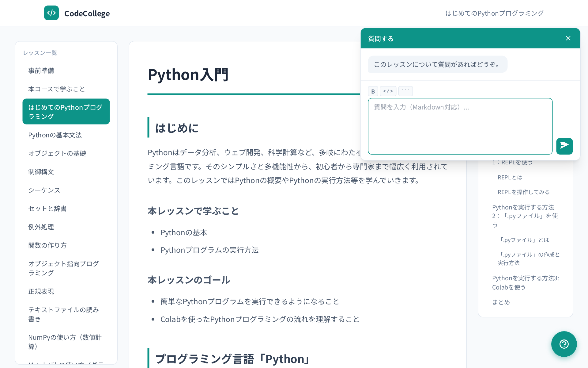588x368 pixels.
Task: Jump to REPLとは in table of contents
Action: [510, 177]
